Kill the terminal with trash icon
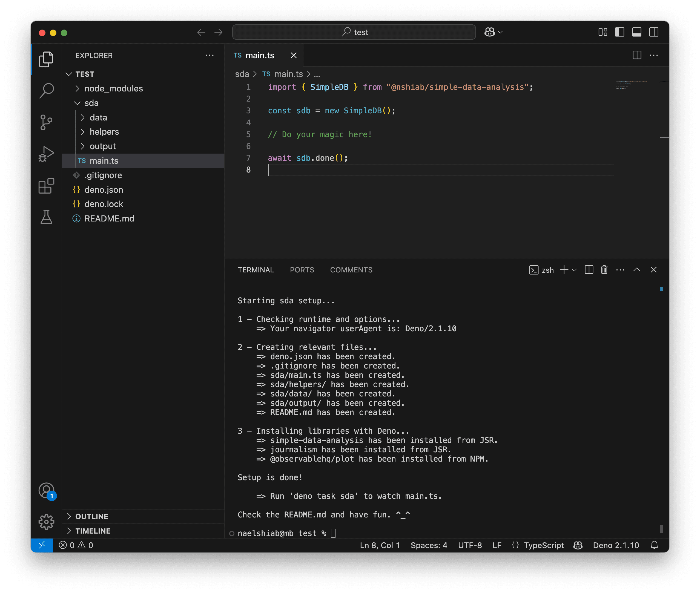700x593 pixels. tap(604, 270)
